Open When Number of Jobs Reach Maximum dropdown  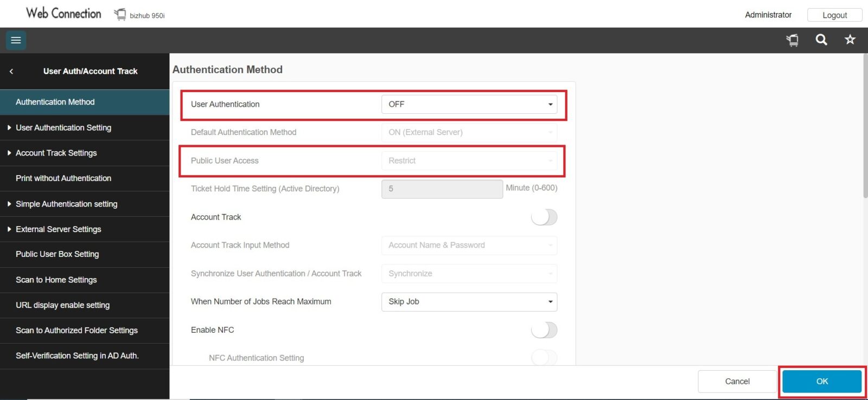point(469,302)
